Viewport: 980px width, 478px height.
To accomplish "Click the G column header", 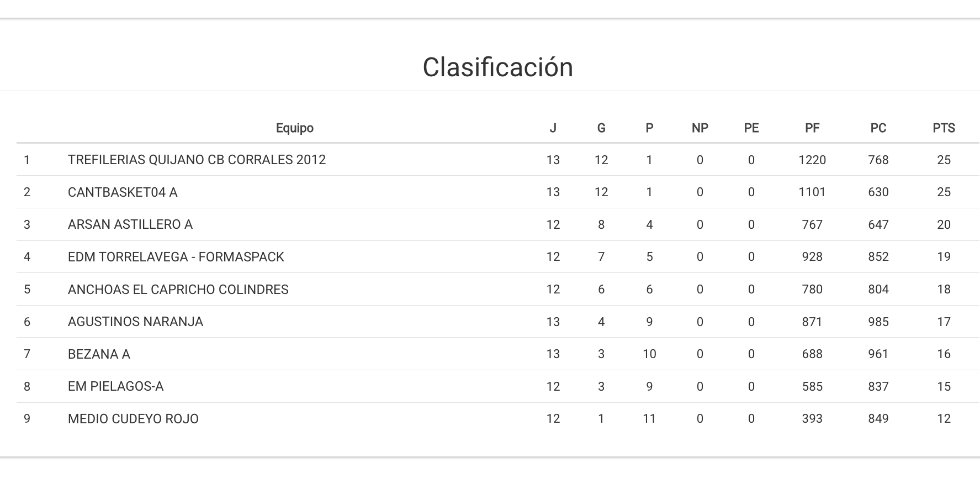I will [x=601, y=128].
